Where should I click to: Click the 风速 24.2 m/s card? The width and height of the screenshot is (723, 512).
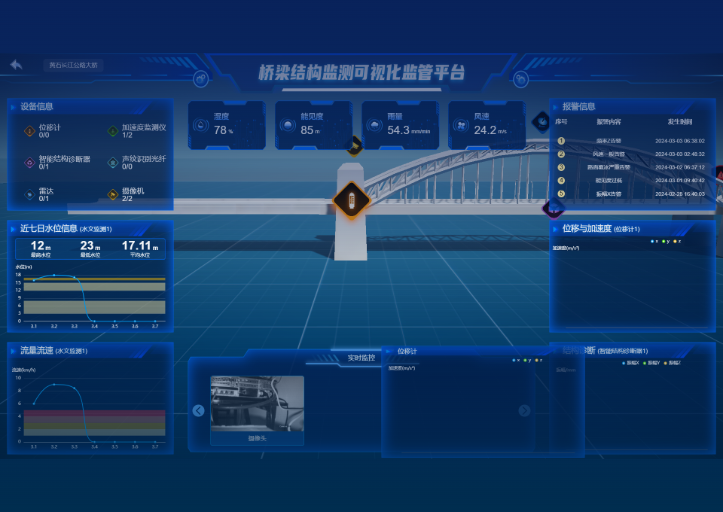click(x=487, y=125)
